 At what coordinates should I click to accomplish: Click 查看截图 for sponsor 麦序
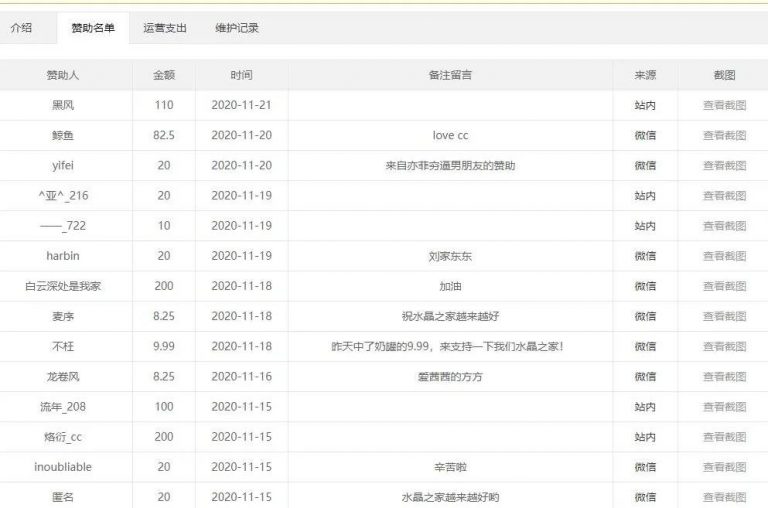pyautogui.click(x=724, y=316)
